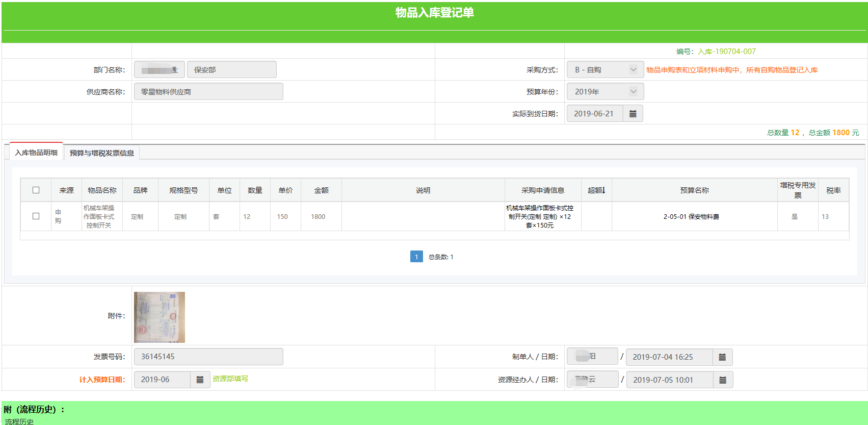
Task: Click the 实际到货日期 date field
Action: pos(594,114)
